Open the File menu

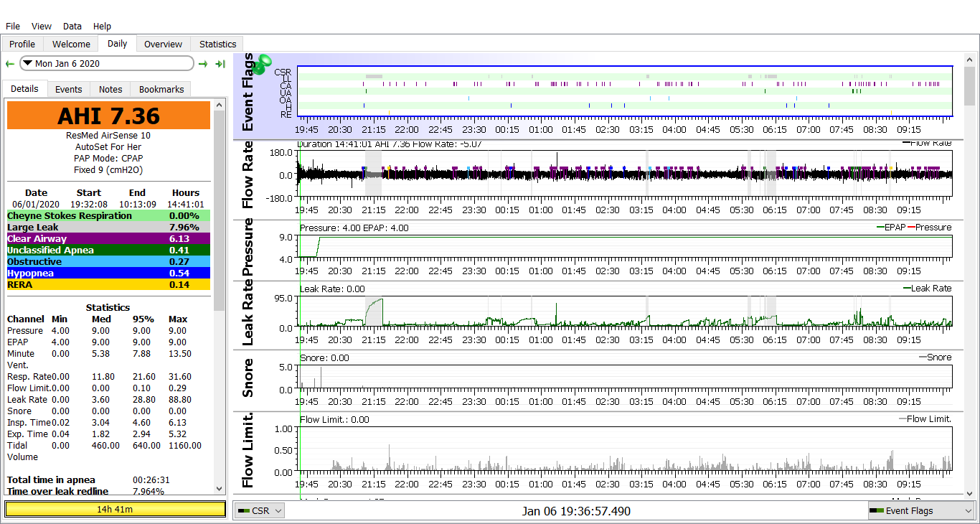pos(13,26)
